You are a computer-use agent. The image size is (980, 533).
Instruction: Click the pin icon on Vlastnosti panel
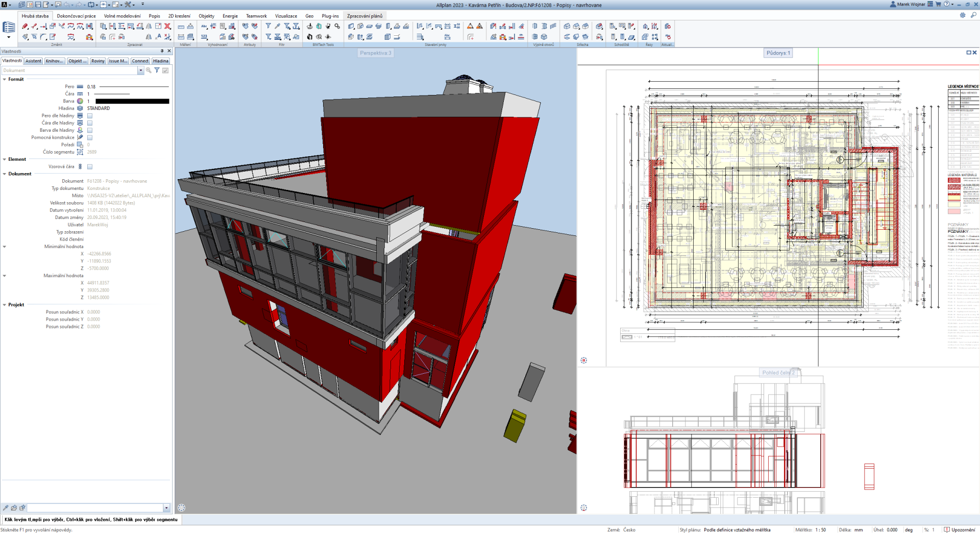[162, 51]
